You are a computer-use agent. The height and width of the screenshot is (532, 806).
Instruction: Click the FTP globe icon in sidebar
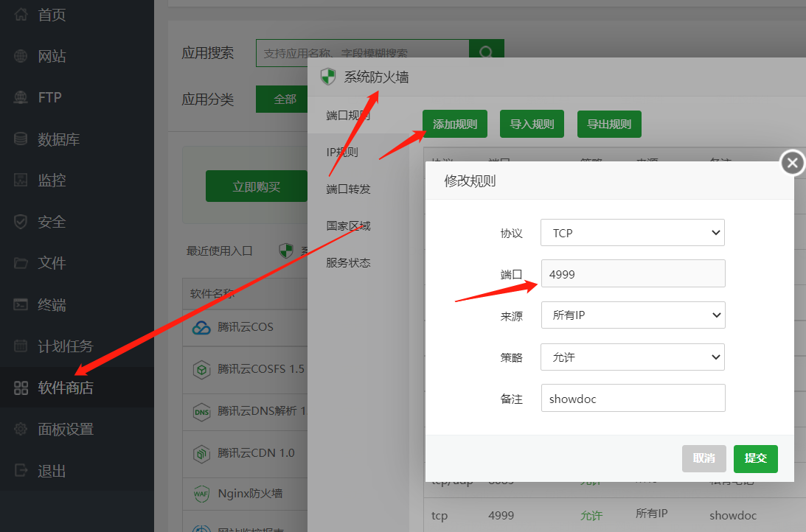point(21,97)
